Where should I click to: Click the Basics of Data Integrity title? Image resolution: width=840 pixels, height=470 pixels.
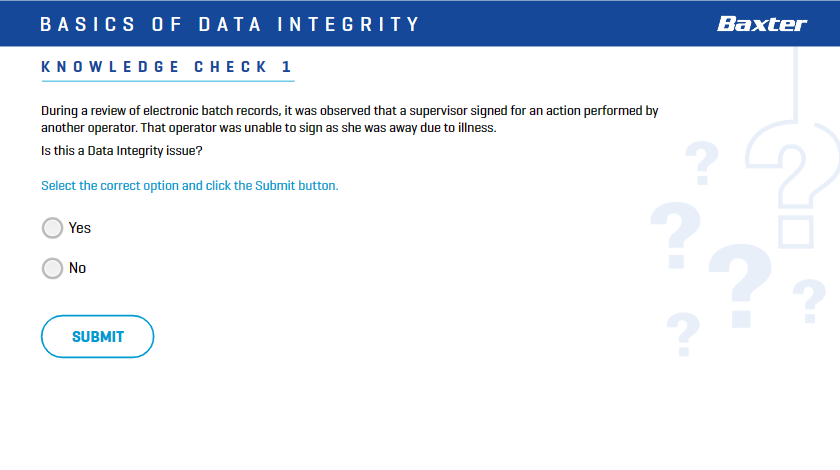click(230, 24)
